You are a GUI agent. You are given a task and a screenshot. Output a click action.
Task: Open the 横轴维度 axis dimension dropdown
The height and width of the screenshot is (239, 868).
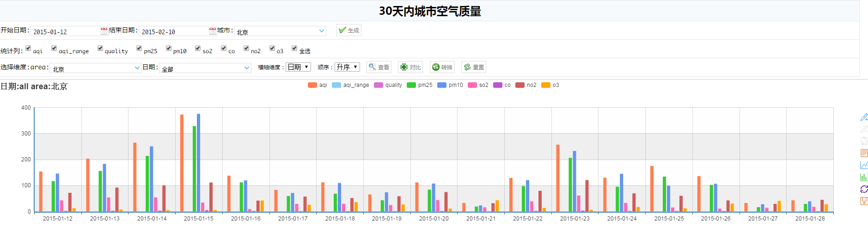click(x=298, y=67)
